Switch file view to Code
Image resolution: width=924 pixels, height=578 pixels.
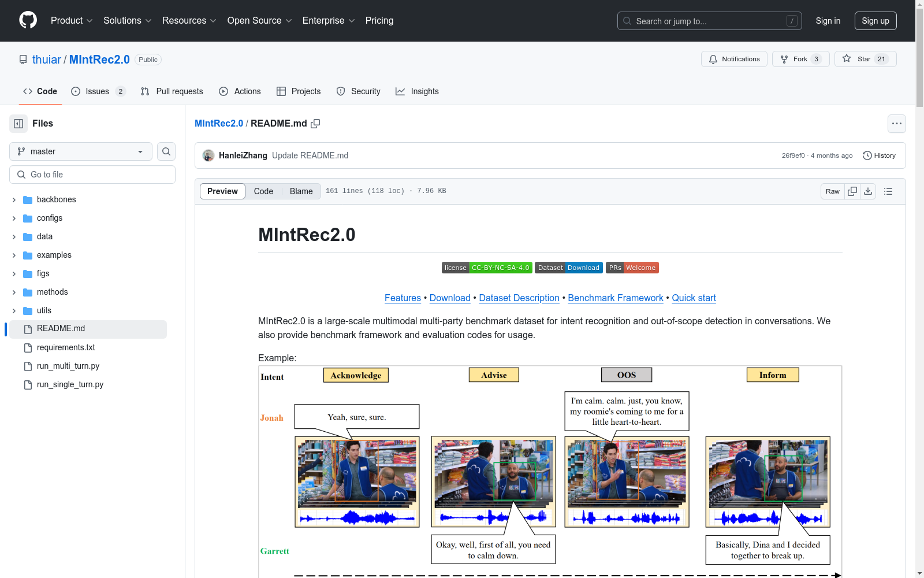(263, 191)
